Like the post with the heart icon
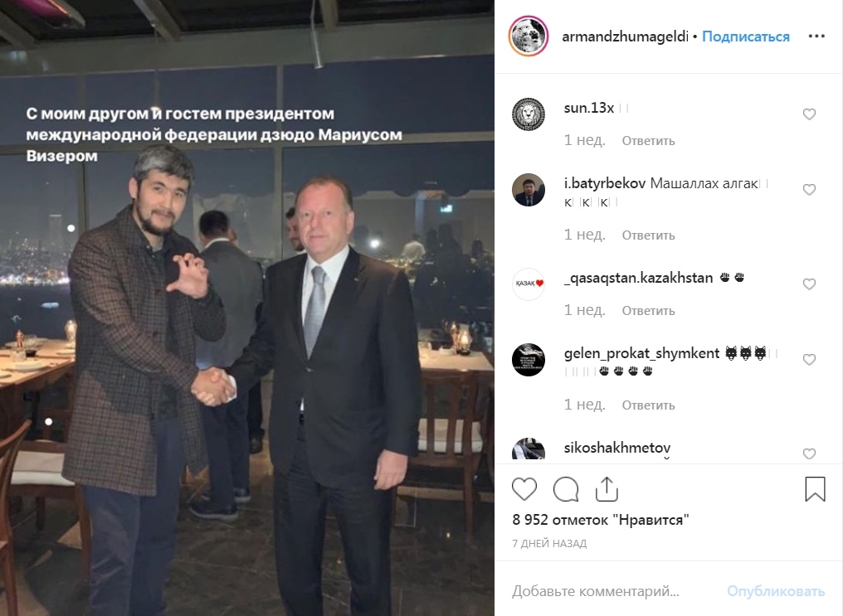Image resolution: width=843 pixels, height=616 pixels. [x=524, y=489]
